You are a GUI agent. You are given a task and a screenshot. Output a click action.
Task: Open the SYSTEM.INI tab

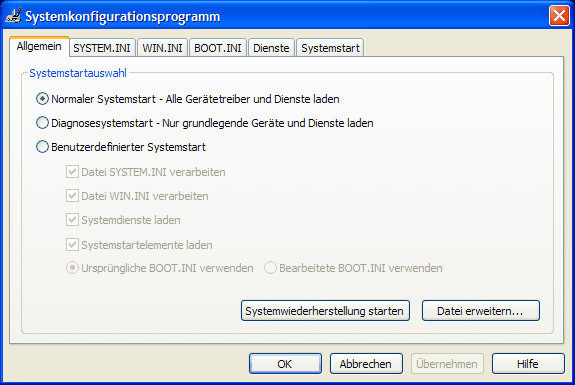(102, 48)
